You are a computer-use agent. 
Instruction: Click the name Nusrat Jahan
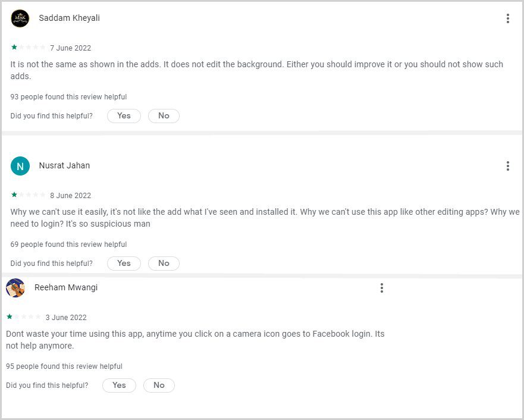click(64, 166)
